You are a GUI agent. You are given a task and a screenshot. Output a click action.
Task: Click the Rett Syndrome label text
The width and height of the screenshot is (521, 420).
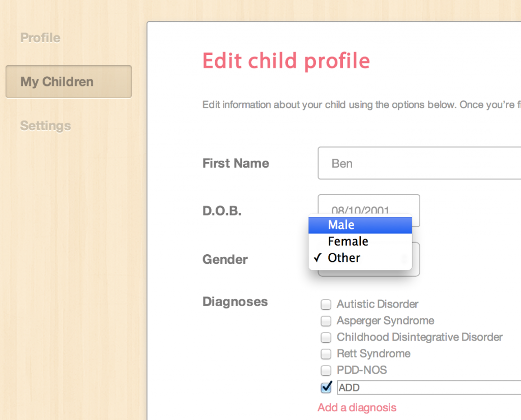[x=373, y=353]
